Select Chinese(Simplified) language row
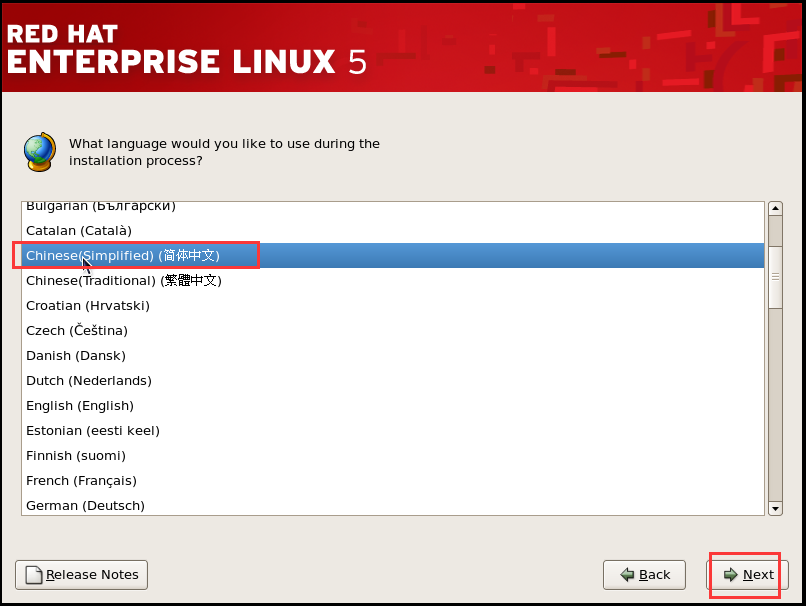Image resolution: width=806 pixels, height=606 pixels. pyautogui.click(x=393, y=255)
